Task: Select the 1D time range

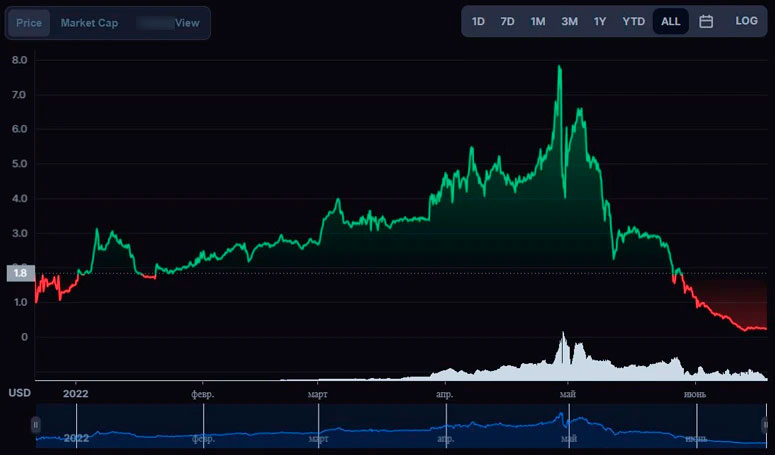Action: pyautogui.click(x=478, y=21)
